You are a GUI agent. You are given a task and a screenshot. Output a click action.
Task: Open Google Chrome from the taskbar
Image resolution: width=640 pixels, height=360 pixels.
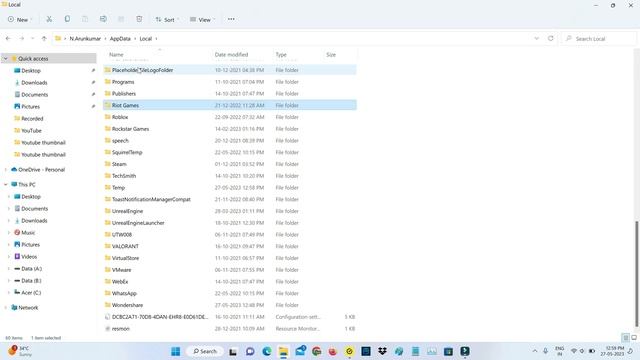[x=317, y=351]
